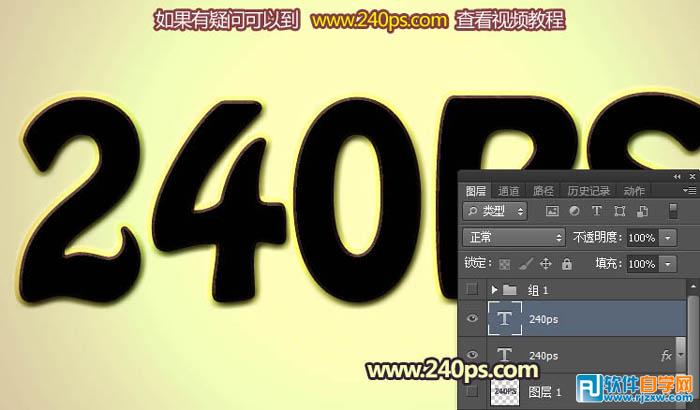
Task: Collapse the panel with double-arrow icon
Action: (x=677, y=177)
